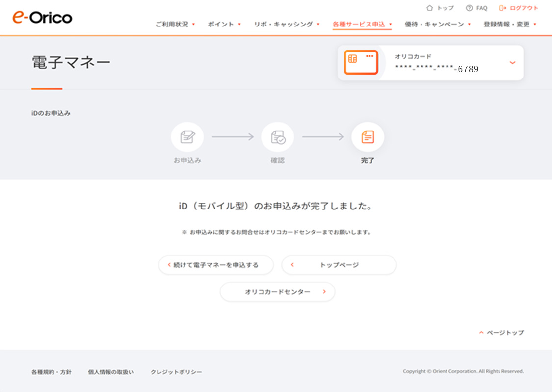Open the ポイント menu

(224, 24)
